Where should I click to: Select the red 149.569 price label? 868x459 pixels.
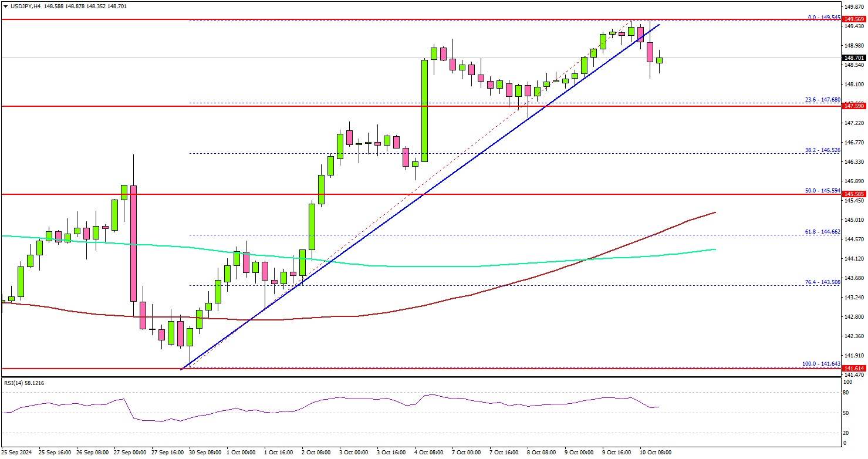855,19
